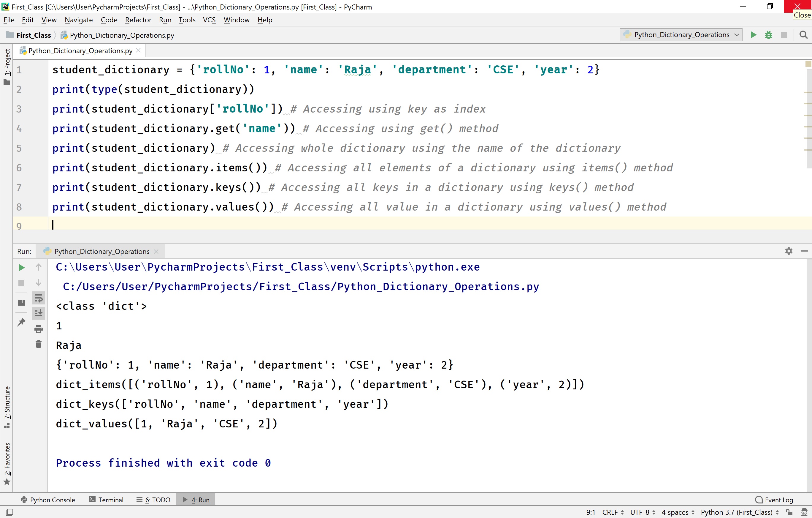
Task: Rerun the Python_Dictionary_Operations script
Action: click(21, 268)
